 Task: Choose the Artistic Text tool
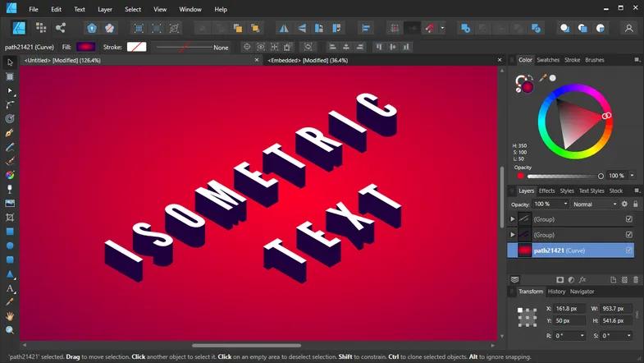10,288
